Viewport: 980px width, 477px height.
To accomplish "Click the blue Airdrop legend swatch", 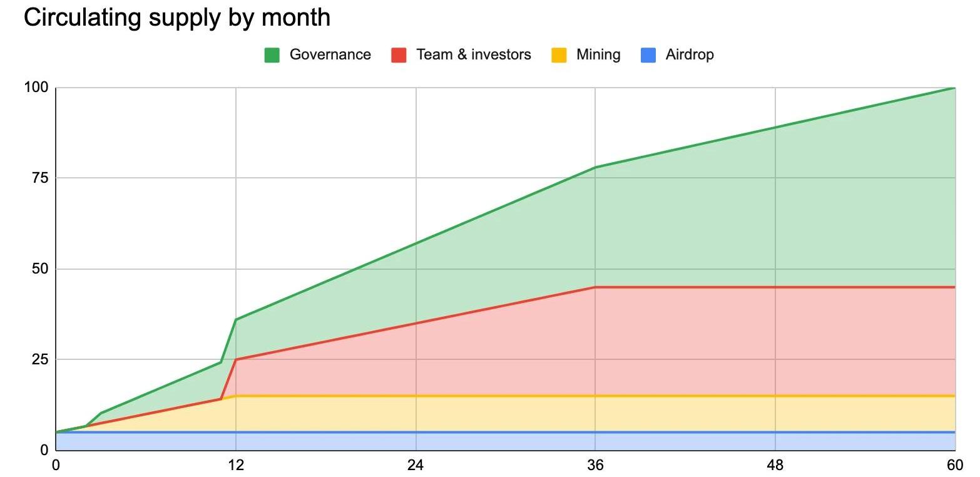I will [648, 55].
